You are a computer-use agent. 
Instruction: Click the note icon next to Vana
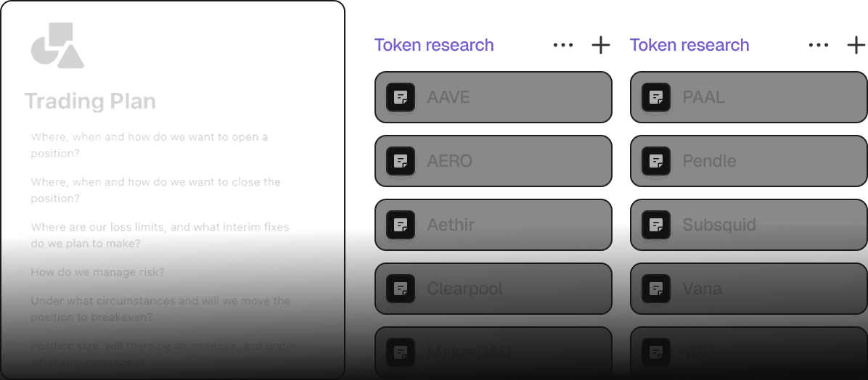click(656, 289)
